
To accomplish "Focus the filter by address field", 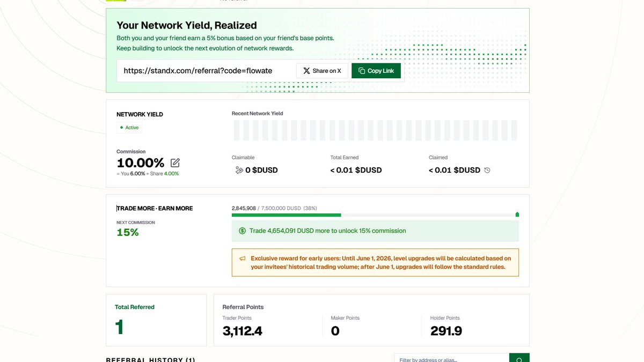I will click(451, 360).
